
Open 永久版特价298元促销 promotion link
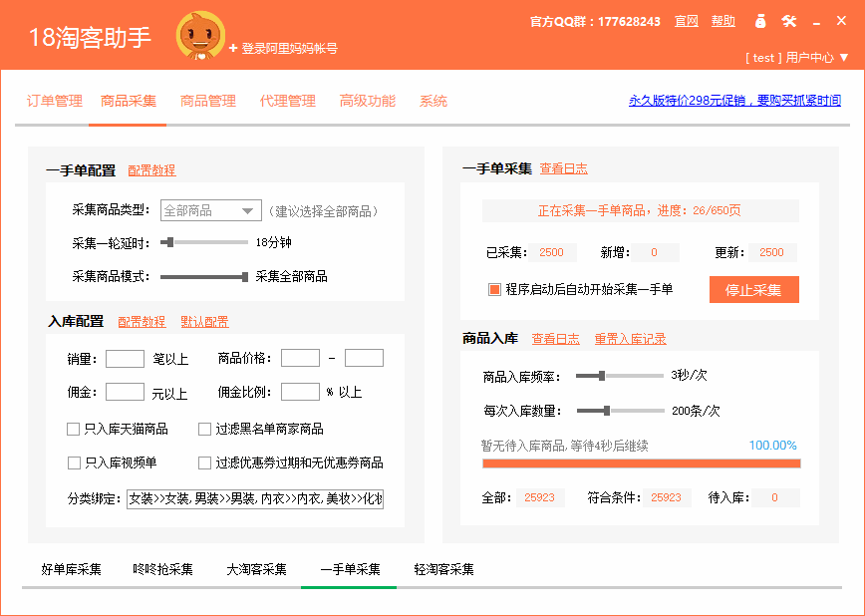point(734,101)
